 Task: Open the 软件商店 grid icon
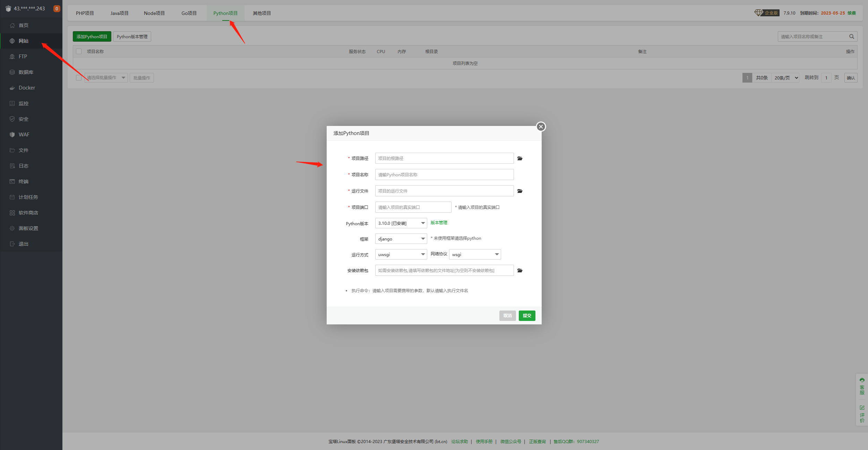(12, 213)
